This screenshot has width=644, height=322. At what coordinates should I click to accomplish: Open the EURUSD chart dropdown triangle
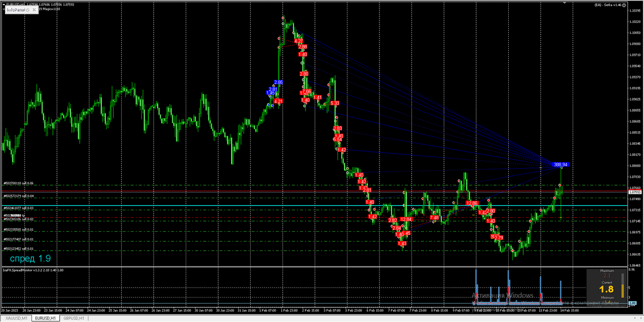pos(4,5)
